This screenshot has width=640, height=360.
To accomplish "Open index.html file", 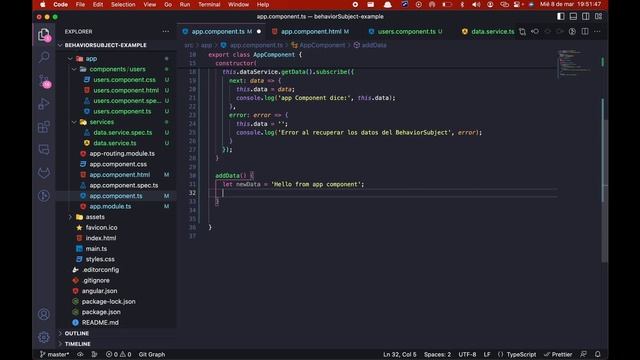I will (100, 238).
